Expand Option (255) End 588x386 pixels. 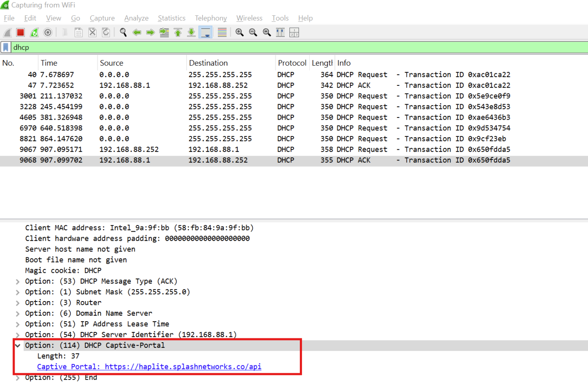click(18, 378)
